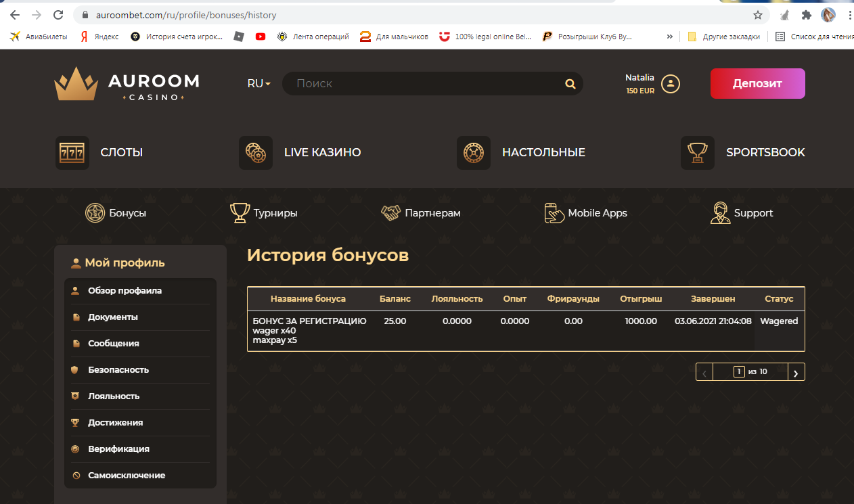Open Live Казино via the roulette icon
The image size is (854, 504).
pos(255,152)
